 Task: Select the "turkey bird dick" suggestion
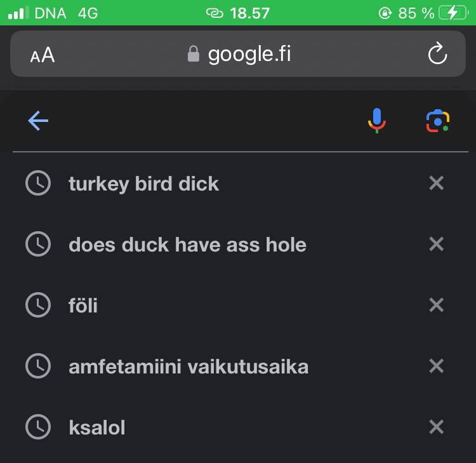tap(143, 184)
